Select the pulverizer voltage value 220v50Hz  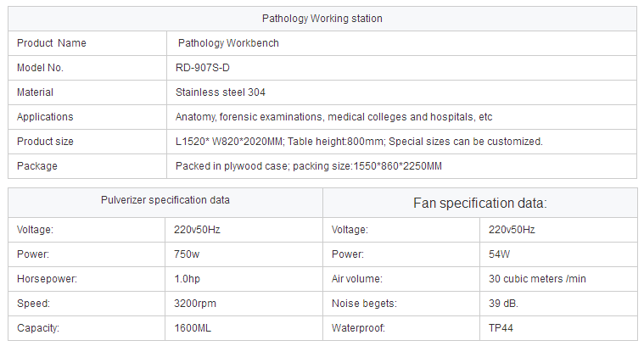(197, 230)
